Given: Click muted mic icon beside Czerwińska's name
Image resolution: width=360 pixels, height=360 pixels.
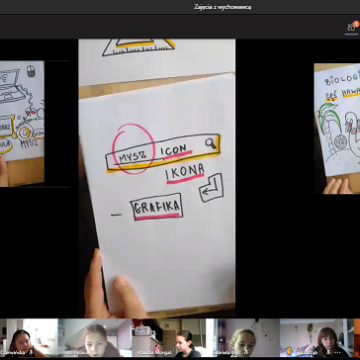Looking at the screenshot, I should click(31, 352).
